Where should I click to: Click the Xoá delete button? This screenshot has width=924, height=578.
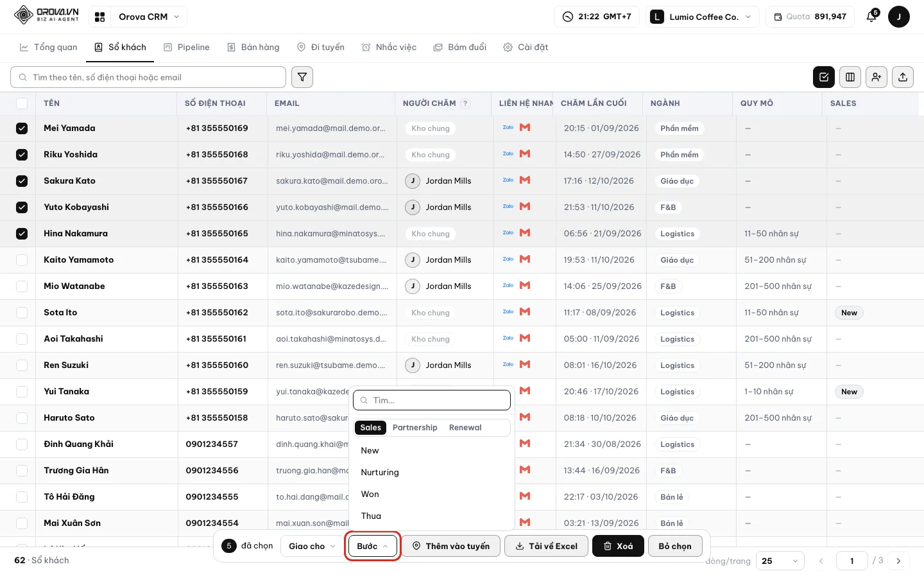point(618,546)
